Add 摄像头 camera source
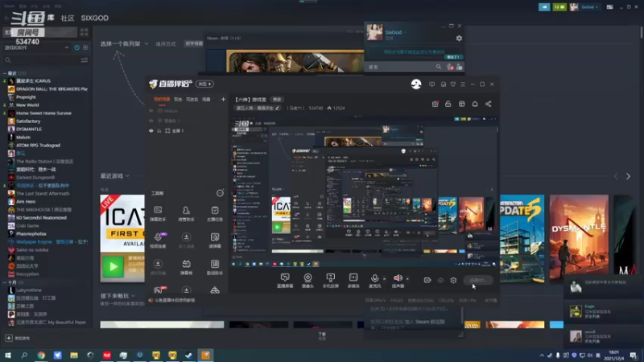This screenshot has height=362, width=644. point(308,281)
